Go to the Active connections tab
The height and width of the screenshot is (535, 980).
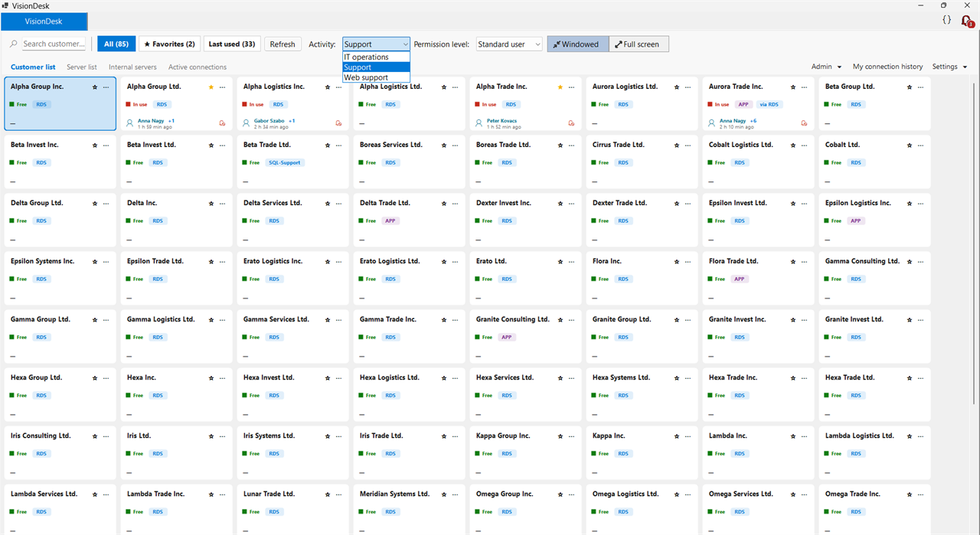click(198, 67)
